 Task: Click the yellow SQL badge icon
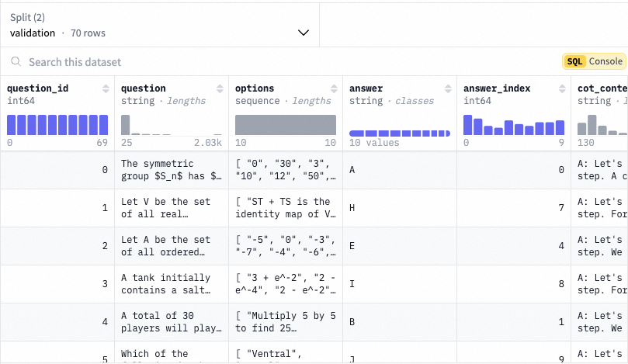(x=574, y=61)
